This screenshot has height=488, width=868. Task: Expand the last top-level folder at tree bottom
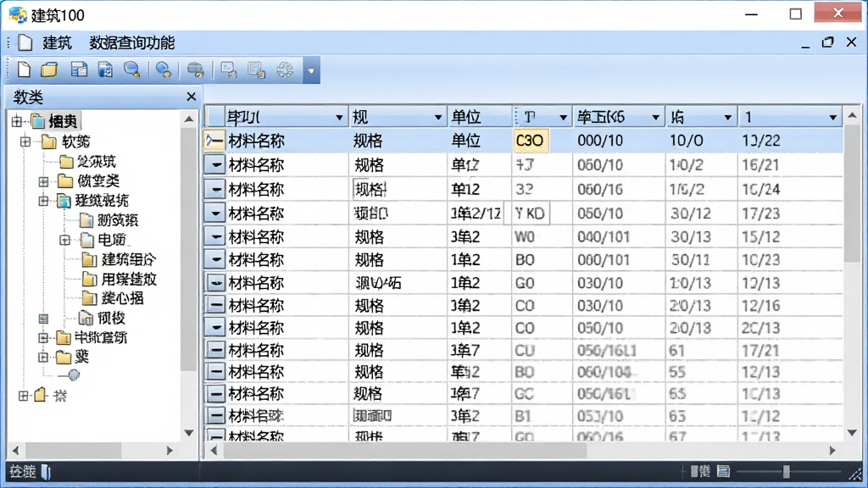tap(23, 396)
